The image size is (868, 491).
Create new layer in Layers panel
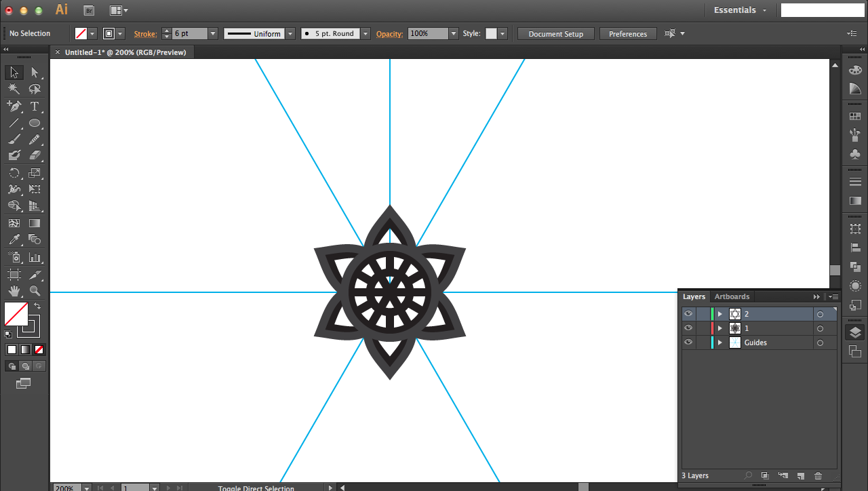coord(800,476)
